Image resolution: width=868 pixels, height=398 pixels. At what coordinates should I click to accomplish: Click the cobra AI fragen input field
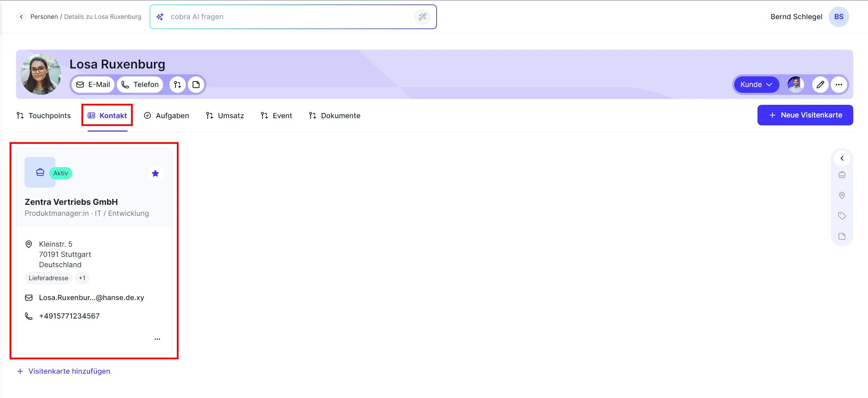[287, 17]
